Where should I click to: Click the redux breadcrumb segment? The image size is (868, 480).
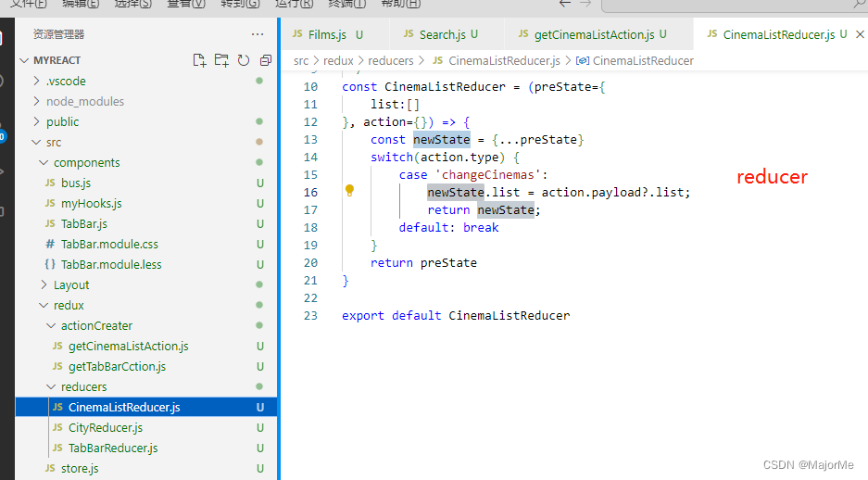click(x=338, y=61)
